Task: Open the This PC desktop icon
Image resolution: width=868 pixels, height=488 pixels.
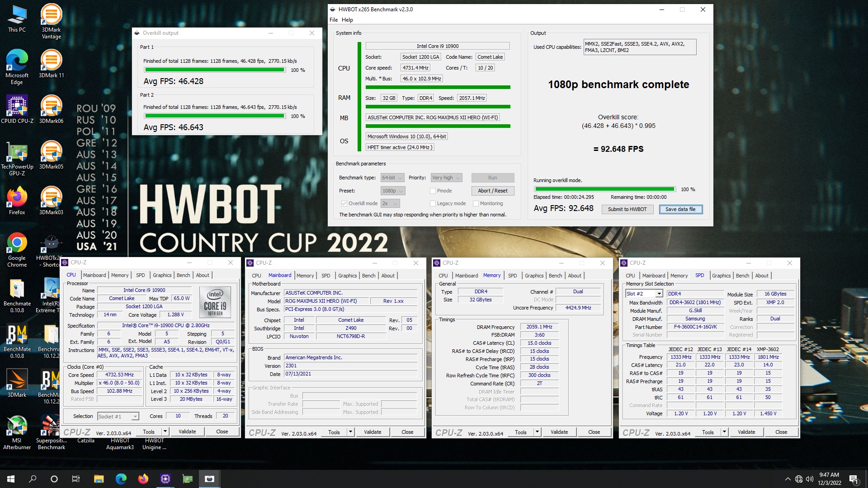Action: pos(17,19)
